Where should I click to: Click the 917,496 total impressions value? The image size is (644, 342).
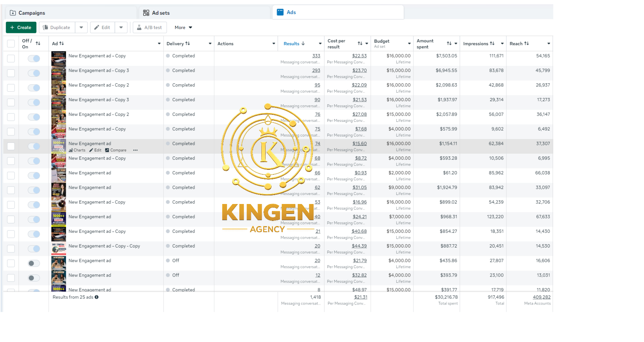pyautogui.click(x=496, y=297)
